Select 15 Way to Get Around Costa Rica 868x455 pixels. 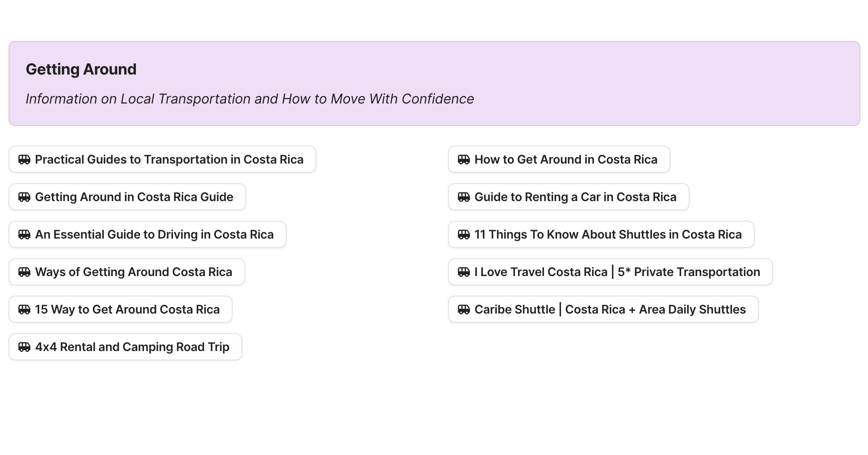127,310
